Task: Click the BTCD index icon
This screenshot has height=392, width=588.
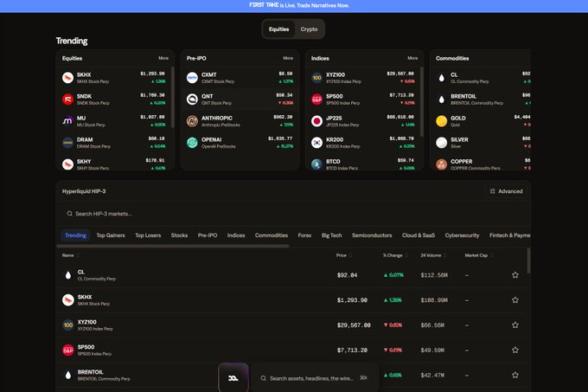Action: (316, 164)
